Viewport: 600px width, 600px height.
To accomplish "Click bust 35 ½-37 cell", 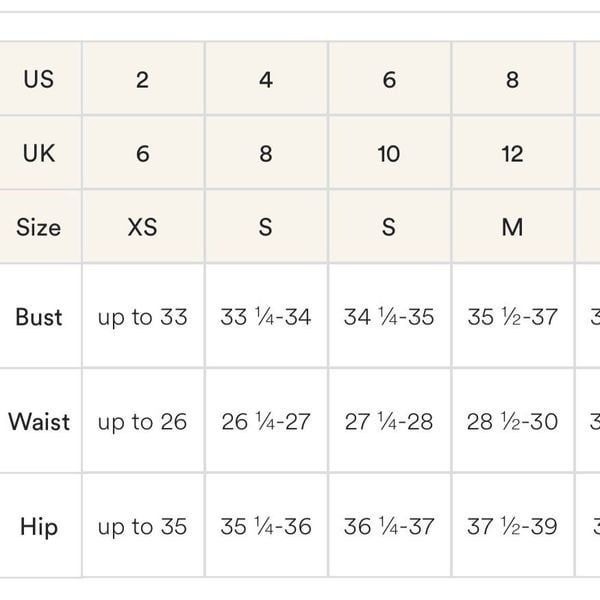I will point(513,316).
